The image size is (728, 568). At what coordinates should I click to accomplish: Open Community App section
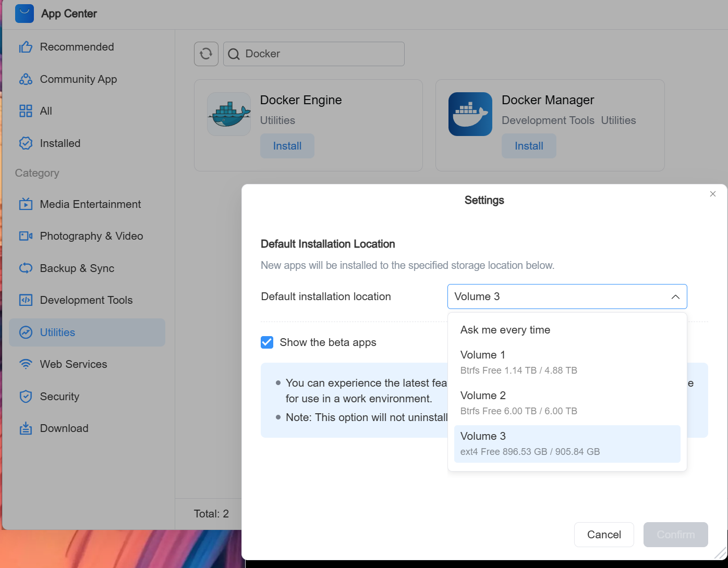87,79
